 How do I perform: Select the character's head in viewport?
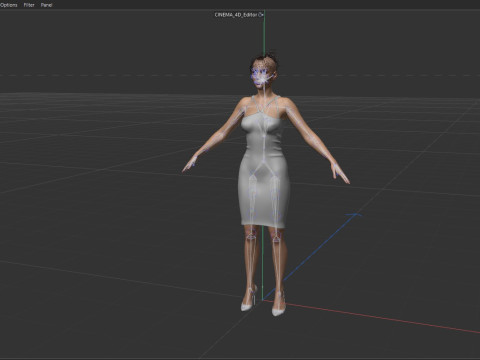pos(264,72)
